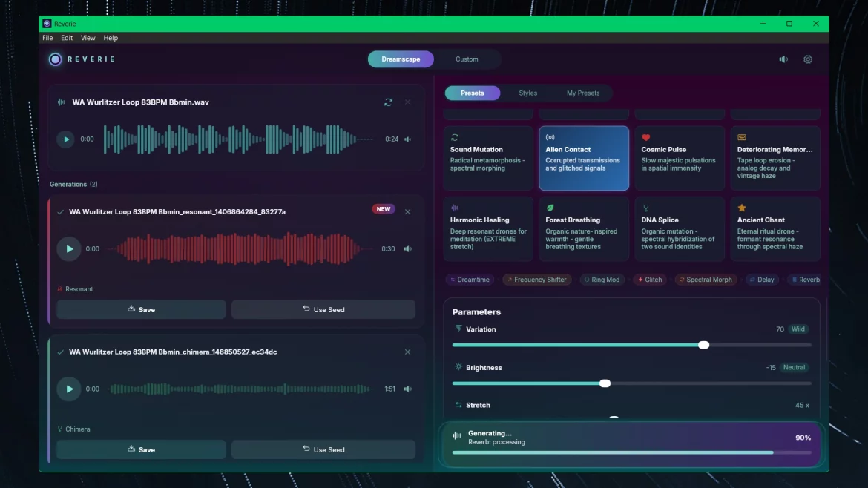Open the My Presets tab
This screenshot has height=488, width=868.
tap(583, 93)
